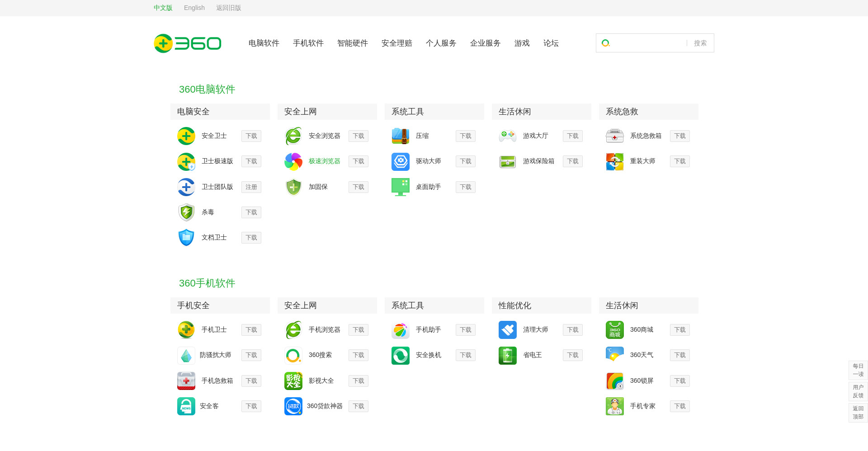
Task: Click the 驱动大师 icon
Action: (x=401, y=161)
